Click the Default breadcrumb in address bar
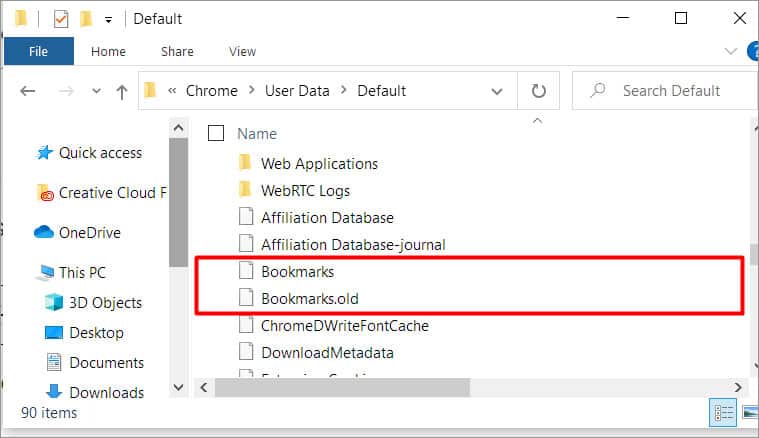 pyautogui.click(x=381, y=91)
